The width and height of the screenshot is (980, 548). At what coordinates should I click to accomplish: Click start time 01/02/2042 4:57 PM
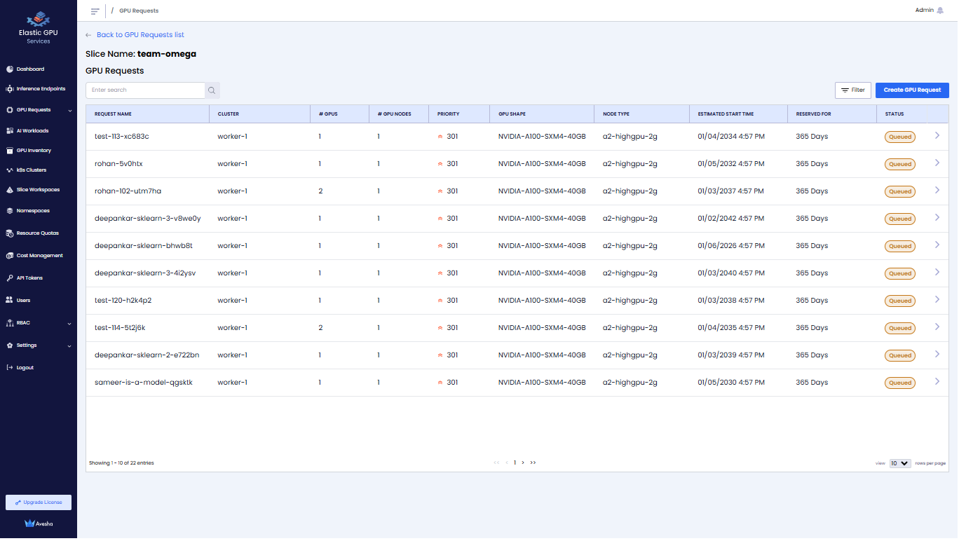pos(731,219)
